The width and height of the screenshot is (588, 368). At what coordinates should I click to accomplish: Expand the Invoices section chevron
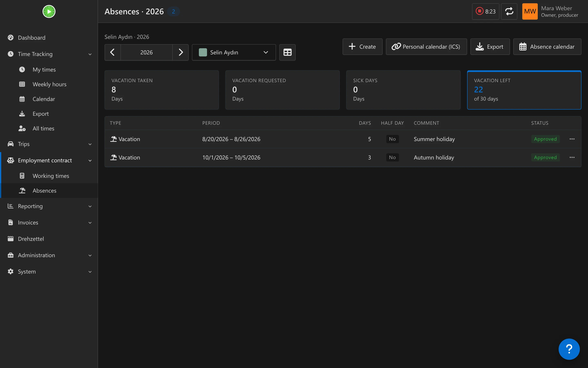(90, 222)
